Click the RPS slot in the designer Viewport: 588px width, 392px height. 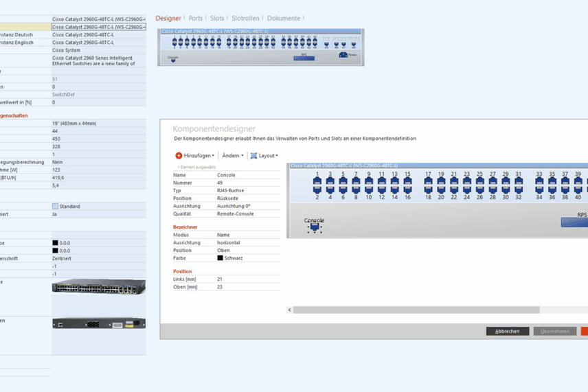(x=576, y=222)
